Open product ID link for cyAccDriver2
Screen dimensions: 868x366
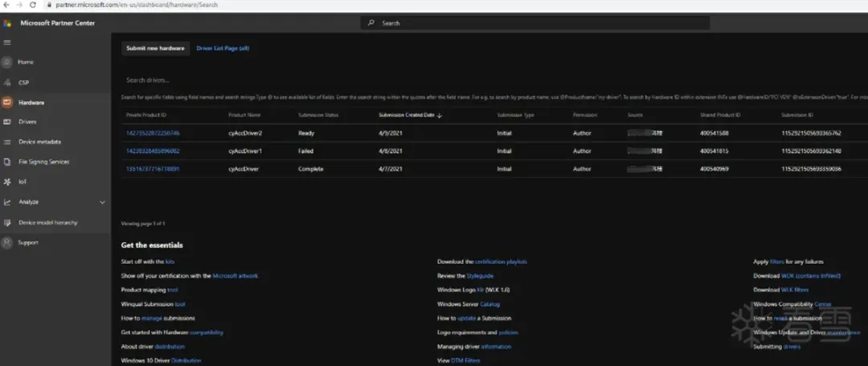153,133
